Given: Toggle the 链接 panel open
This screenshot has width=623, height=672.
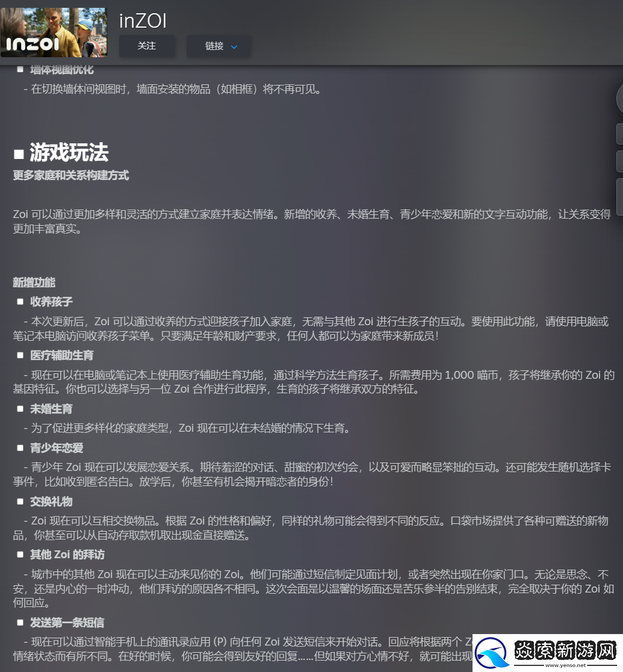Looking at the screenshot, I should click(219, 46).
